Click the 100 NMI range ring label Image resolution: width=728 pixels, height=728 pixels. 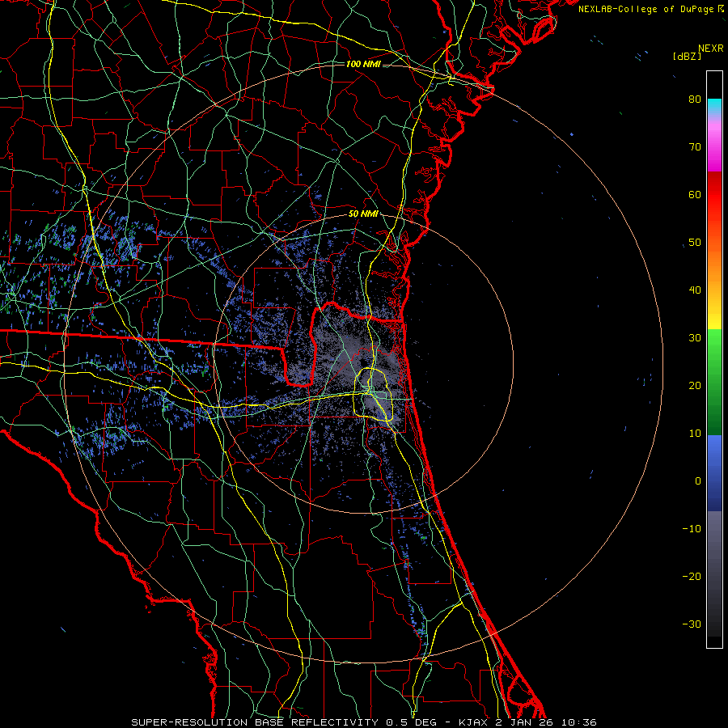pos(363,64)
